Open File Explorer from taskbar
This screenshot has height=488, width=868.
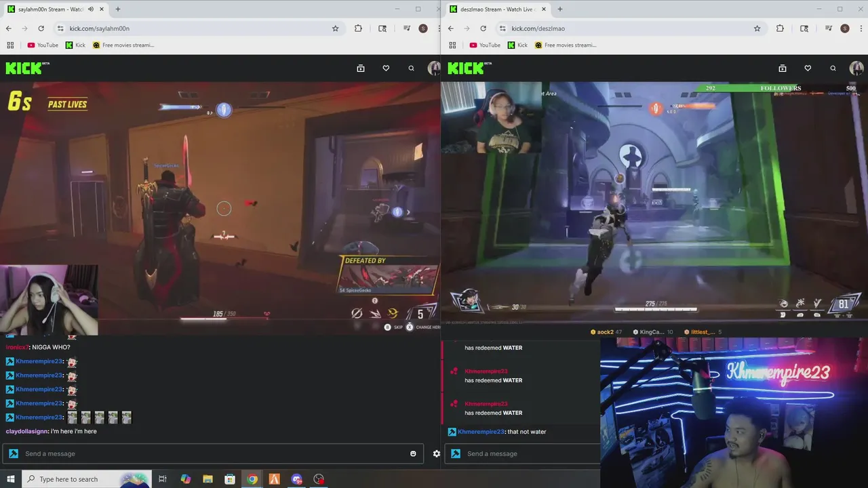(208, 479)
